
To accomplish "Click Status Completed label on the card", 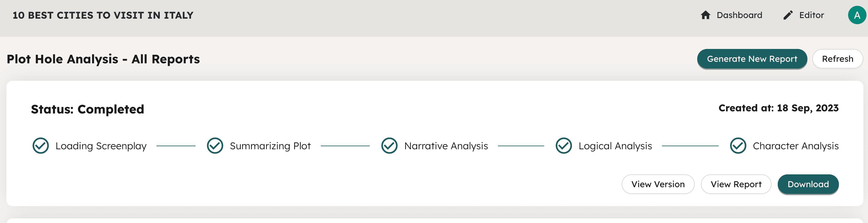I will click(88, 109).
